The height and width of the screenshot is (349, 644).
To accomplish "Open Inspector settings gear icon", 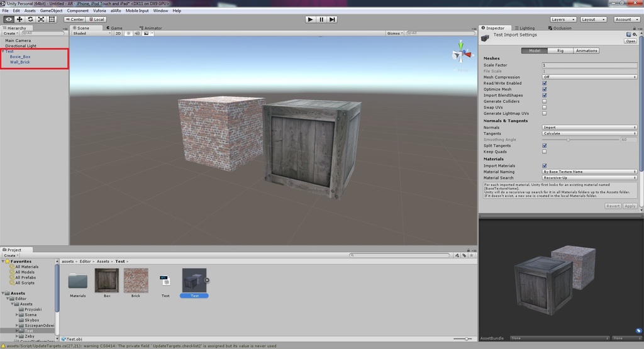I will [x=635, y=35].
